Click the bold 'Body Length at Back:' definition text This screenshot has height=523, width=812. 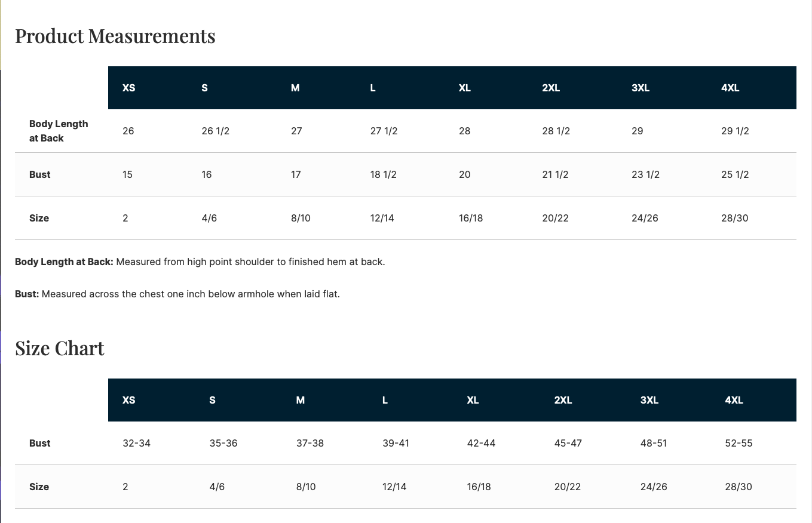[64, 261]
